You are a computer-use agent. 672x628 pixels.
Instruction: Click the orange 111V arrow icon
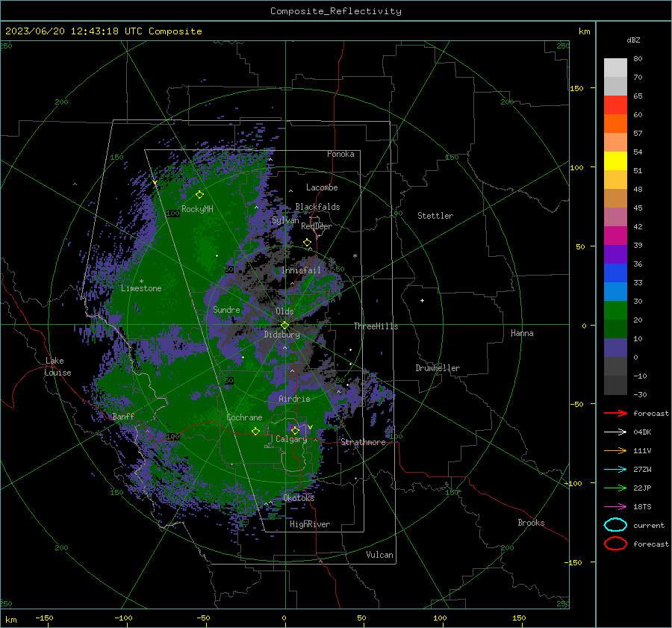(x=615, y=450)
